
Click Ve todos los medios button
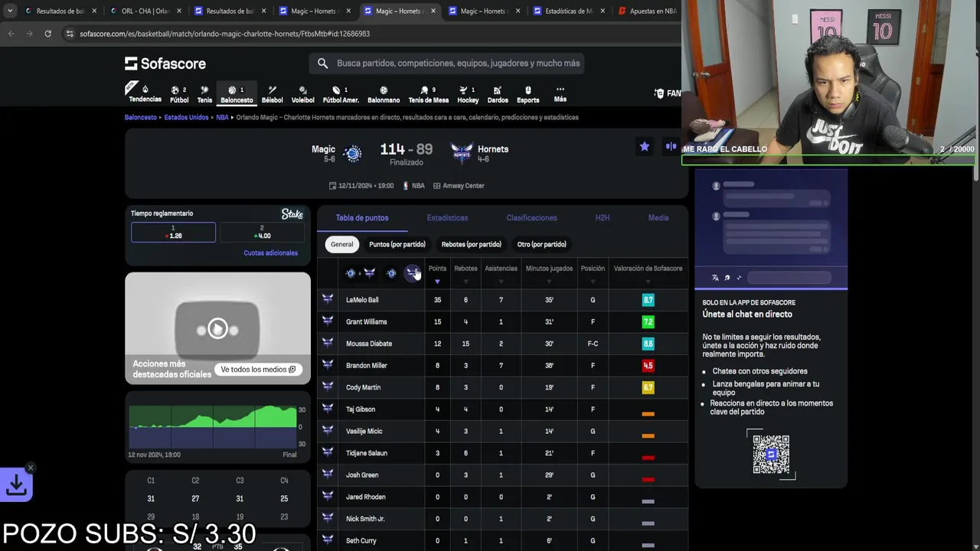coord(258,370)
